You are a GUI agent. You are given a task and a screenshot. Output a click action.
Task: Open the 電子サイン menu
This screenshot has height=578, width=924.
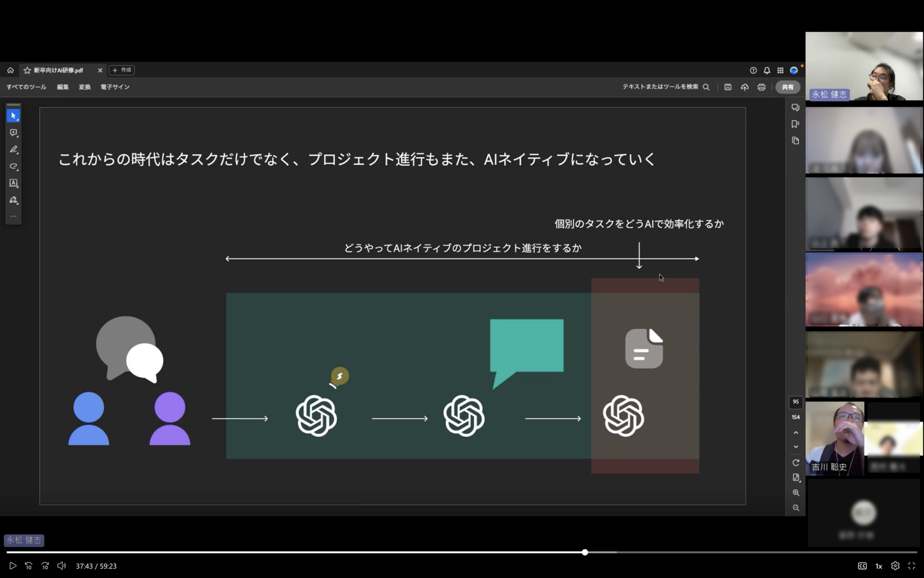[115, 87]
